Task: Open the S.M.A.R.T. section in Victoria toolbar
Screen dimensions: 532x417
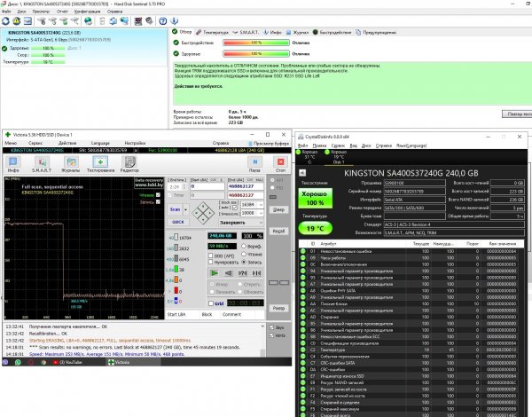Action: coord(40,166)
